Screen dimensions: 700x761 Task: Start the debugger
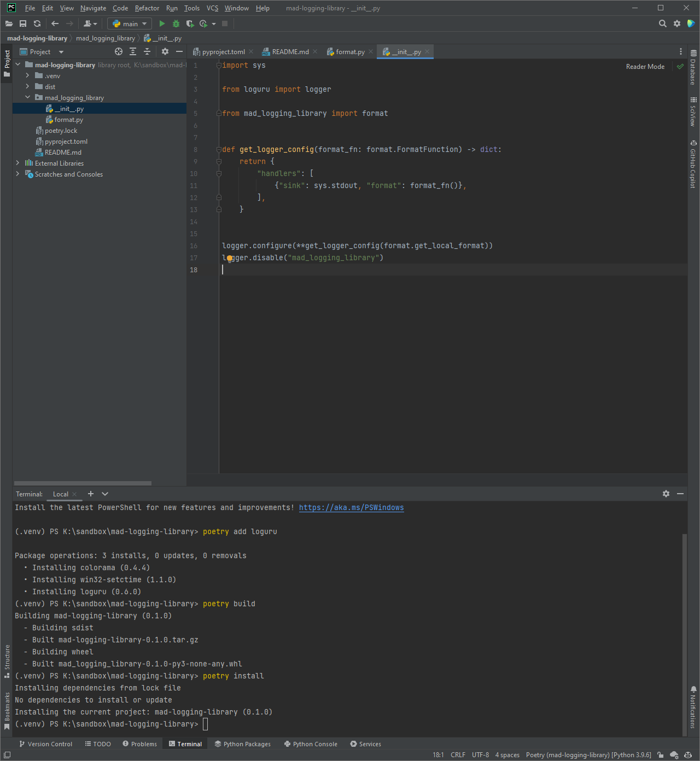click(176, 24)
